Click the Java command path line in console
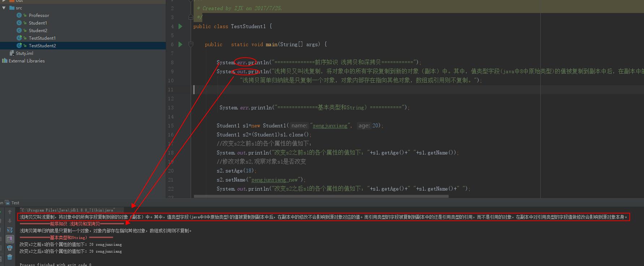 click(72, 210)
